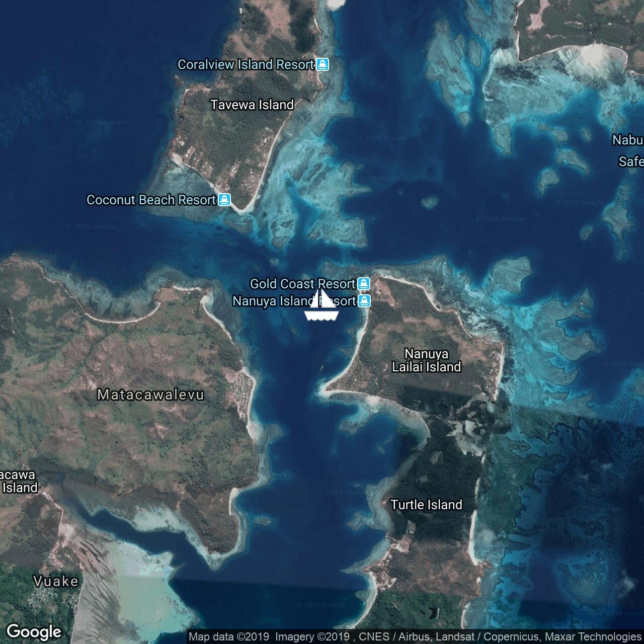This screenshot has width=644, height=644.
Task: Click the partially cut-off 'acawa Island' label
Action: [x=19, y=481]
